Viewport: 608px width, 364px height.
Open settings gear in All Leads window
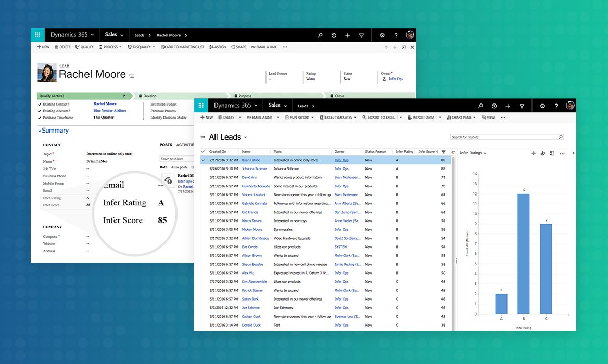pyautogui.click(x=542, y=106)
